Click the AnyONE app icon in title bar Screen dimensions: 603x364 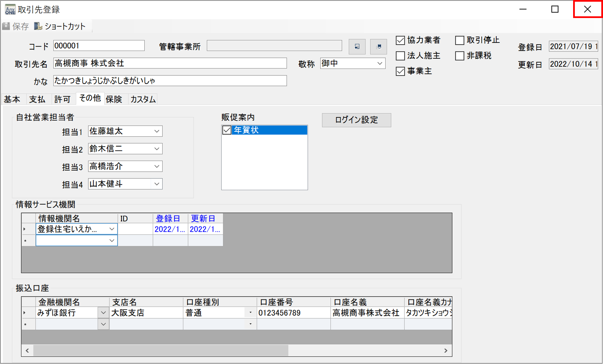coord(10,9)
